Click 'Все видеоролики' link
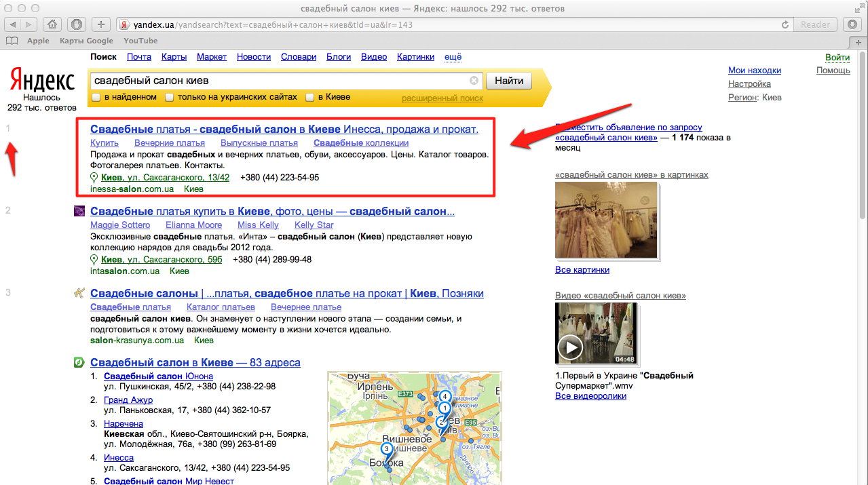868x485 pixels. pos(590,396)
